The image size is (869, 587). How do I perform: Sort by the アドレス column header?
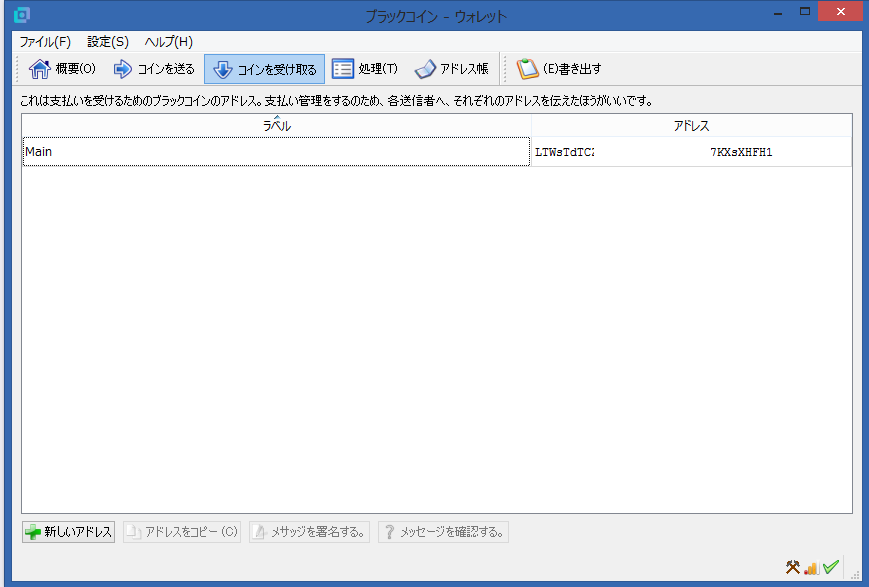click(691, 126)
